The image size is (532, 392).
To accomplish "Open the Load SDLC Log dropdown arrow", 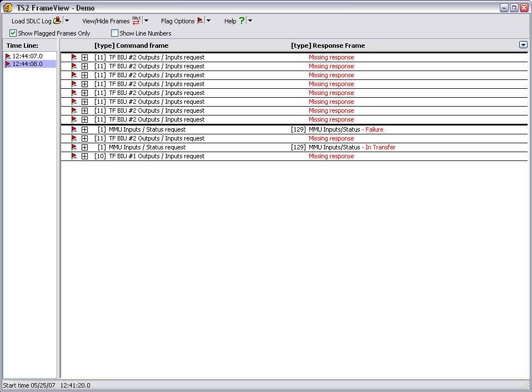I will point(67,21).
